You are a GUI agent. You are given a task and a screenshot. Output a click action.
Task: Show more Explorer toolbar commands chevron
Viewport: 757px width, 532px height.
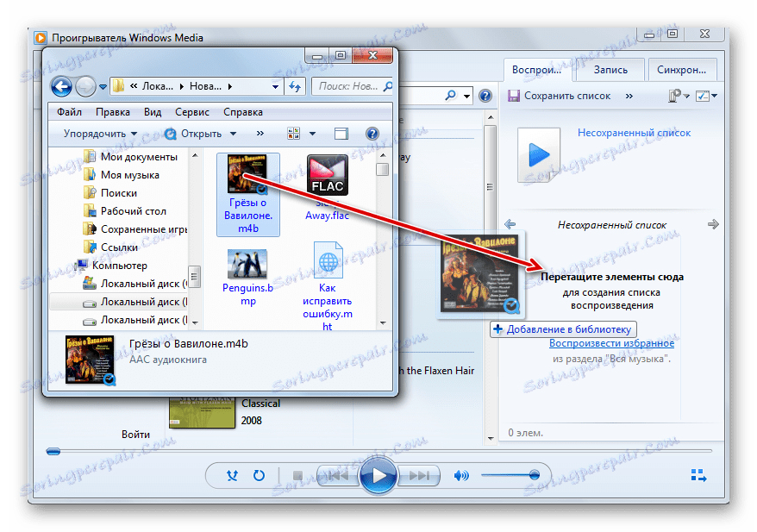pos(260,134)
